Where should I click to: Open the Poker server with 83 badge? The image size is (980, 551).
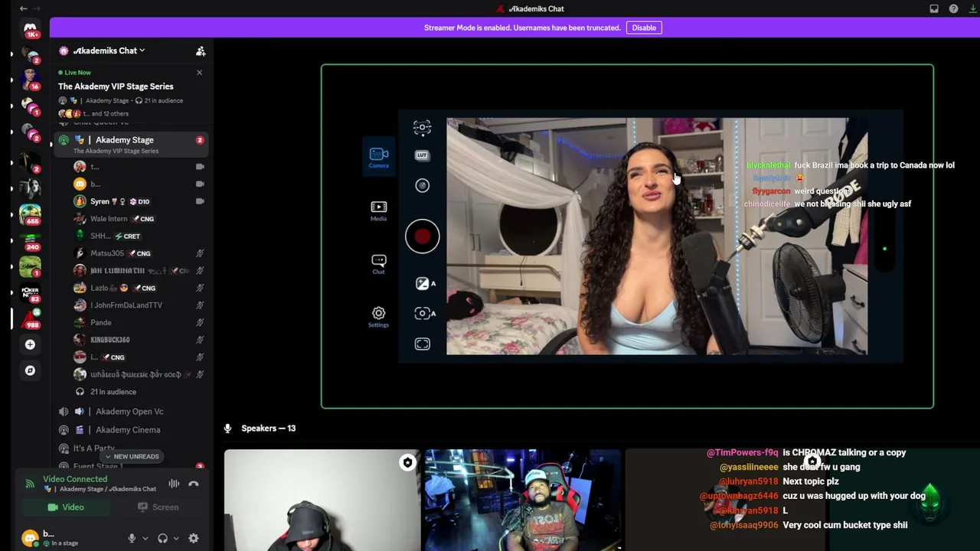(x=30, y=294)
